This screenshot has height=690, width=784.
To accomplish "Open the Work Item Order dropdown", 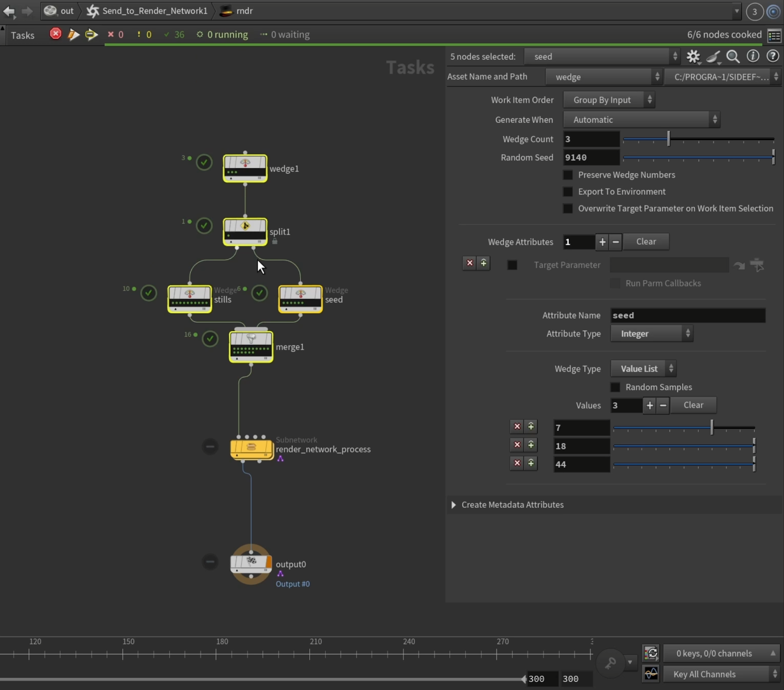I will (x=609, y=100).
